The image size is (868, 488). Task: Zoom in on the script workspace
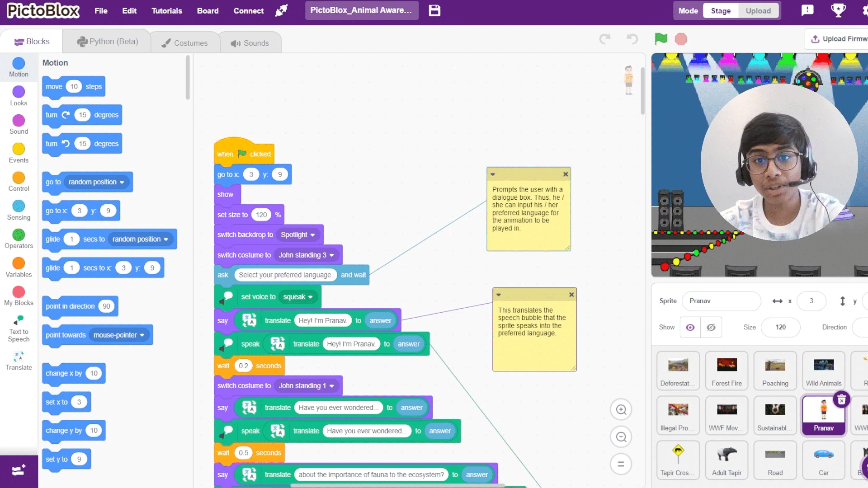pos(621,409)
